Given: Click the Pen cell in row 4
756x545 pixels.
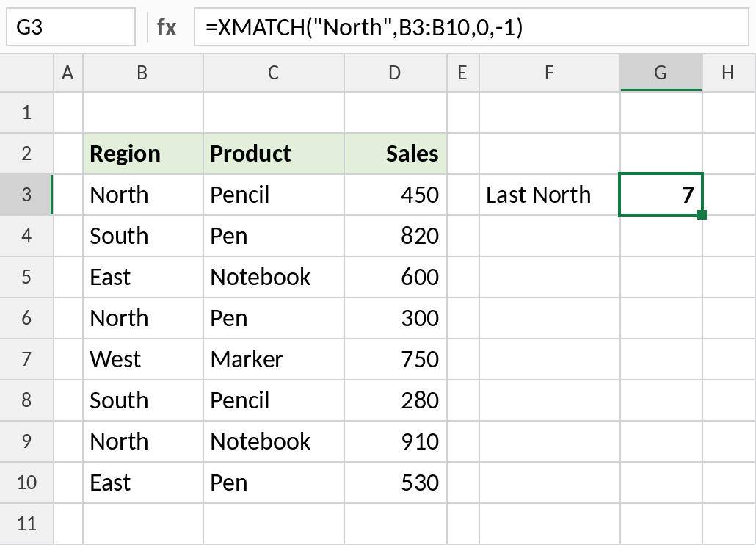Looking at the screenshot, I should pyautogui.click(x=274, y=236).
